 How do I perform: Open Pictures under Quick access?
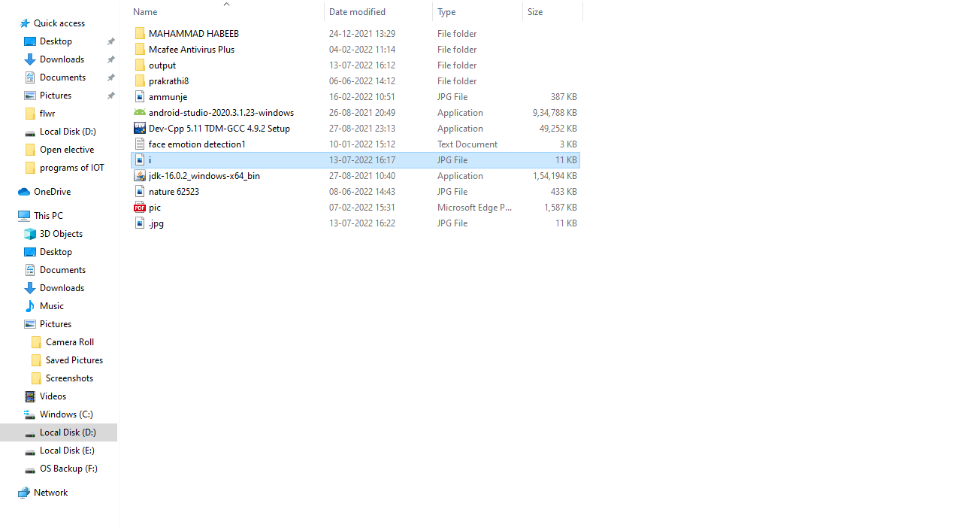(x=56, y=95)
